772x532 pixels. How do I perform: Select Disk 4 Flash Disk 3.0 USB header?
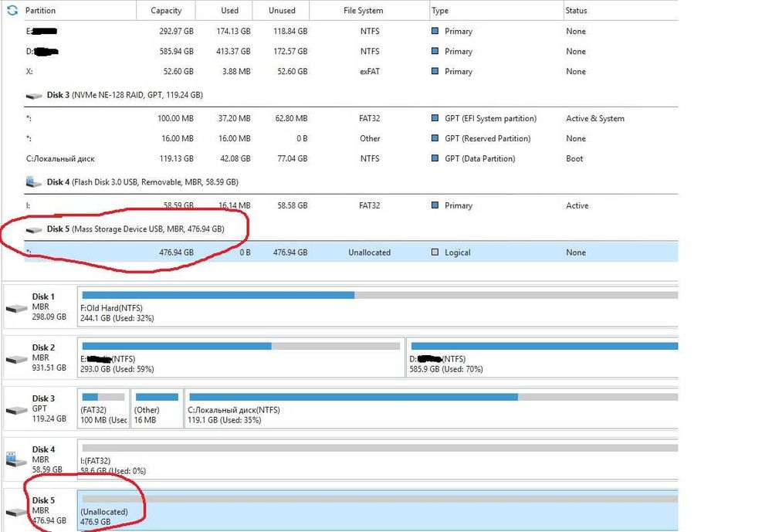(142, 182)
